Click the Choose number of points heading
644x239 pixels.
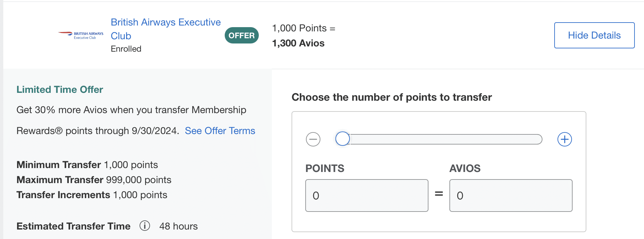(x=391, y=97)
